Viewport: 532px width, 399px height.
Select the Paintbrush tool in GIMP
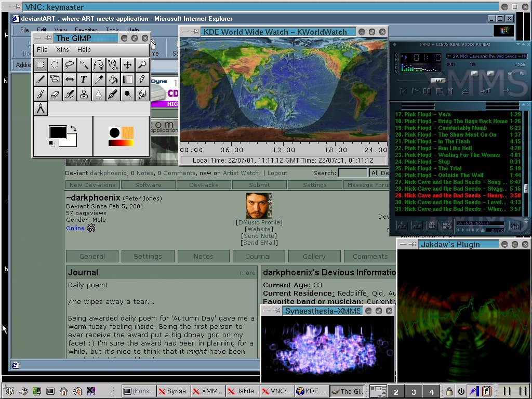[41, 94]
